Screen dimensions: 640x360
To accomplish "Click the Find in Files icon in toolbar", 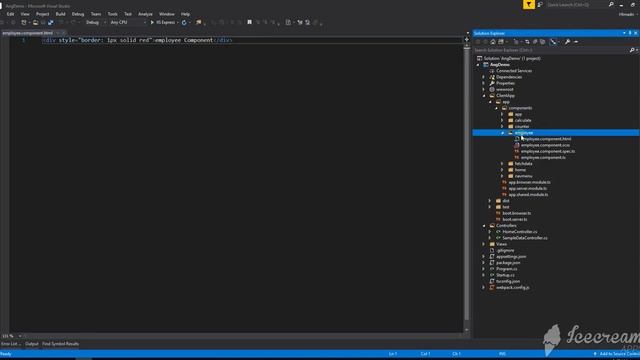I will (x=198, y=22).
